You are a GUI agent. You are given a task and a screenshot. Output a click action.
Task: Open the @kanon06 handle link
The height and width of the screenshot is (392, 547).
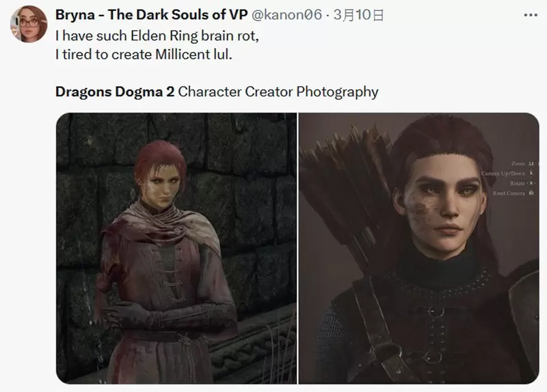tap(286, 14)
